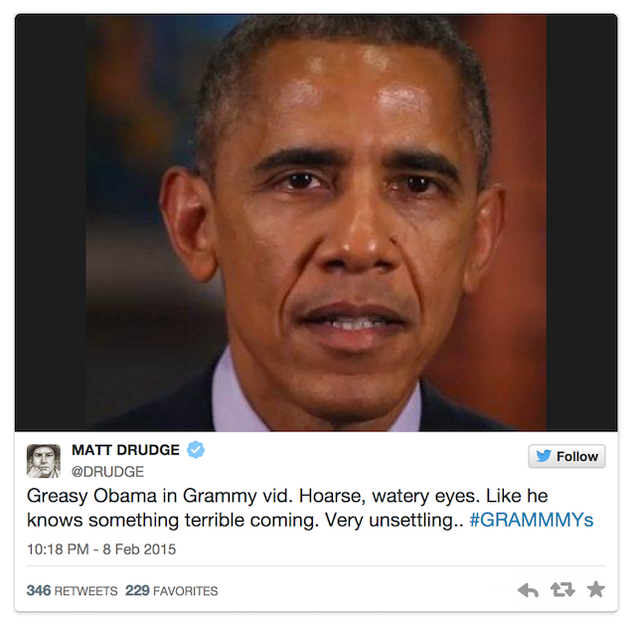Retweet using the double-arrow retweet icon
636x627 pixels.
click(x=562, y=589)
